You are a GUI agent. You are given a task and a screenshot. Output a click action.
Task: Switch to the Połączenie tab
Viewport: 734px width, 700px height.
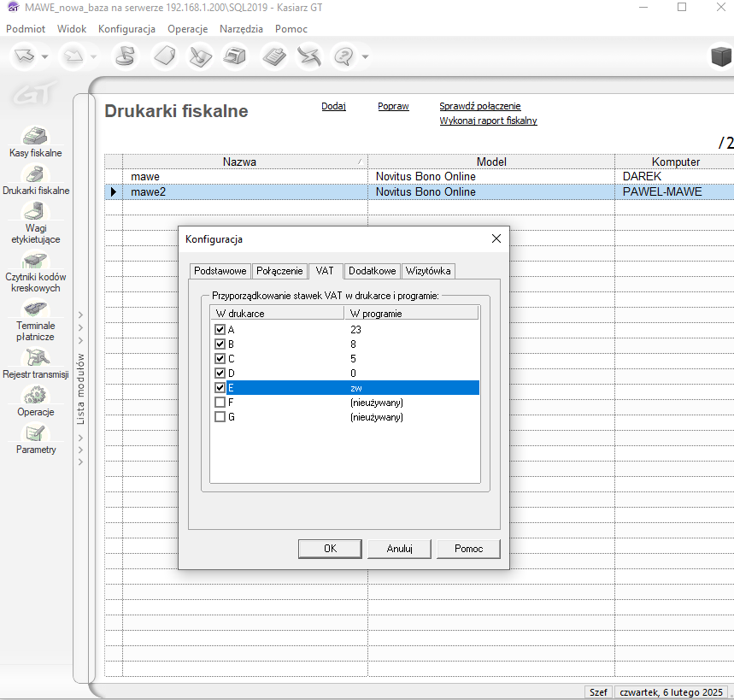click(x=279, y=271)
